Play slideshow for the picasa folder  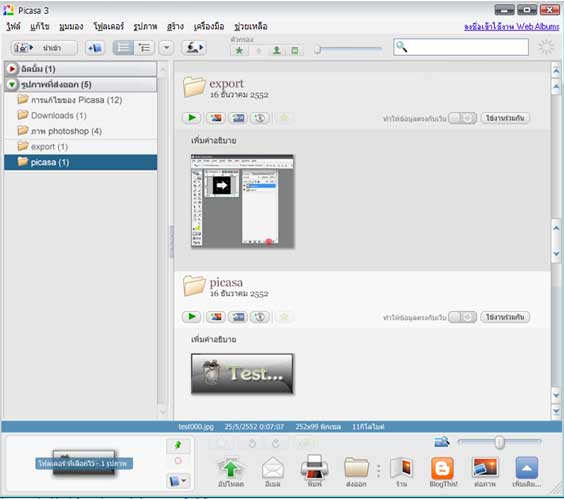191,317
